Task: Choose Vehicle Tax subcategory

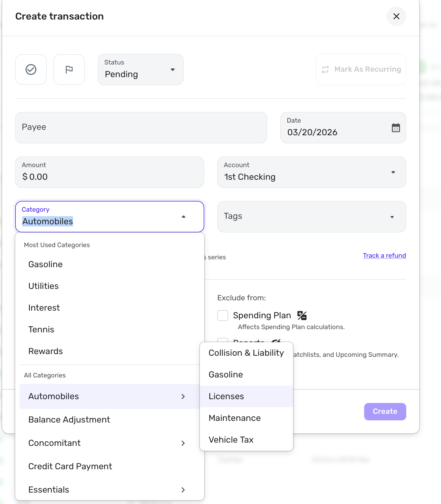Action: click(x=231, y=440)
